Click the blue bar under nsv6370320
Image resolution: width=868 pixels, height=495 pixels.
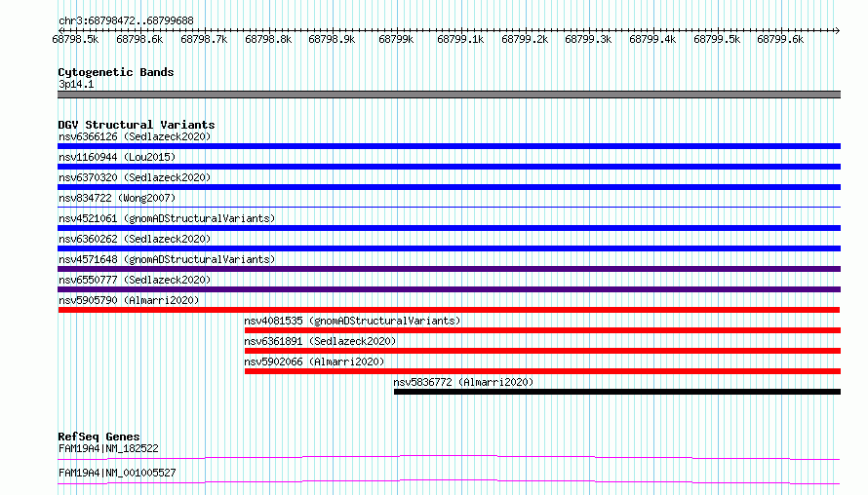pos(449,187)
